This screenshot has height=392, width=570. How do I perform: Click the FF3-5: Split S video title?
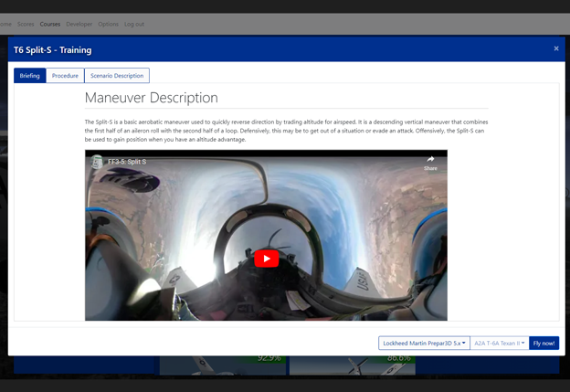click(x=127, y=162)
